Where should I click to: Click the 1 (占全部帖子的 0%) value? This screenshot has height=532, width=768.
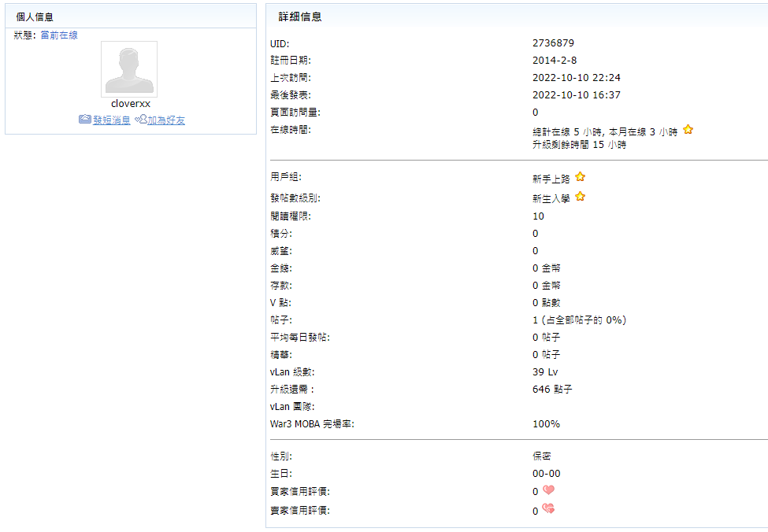(x=580, y=320)
